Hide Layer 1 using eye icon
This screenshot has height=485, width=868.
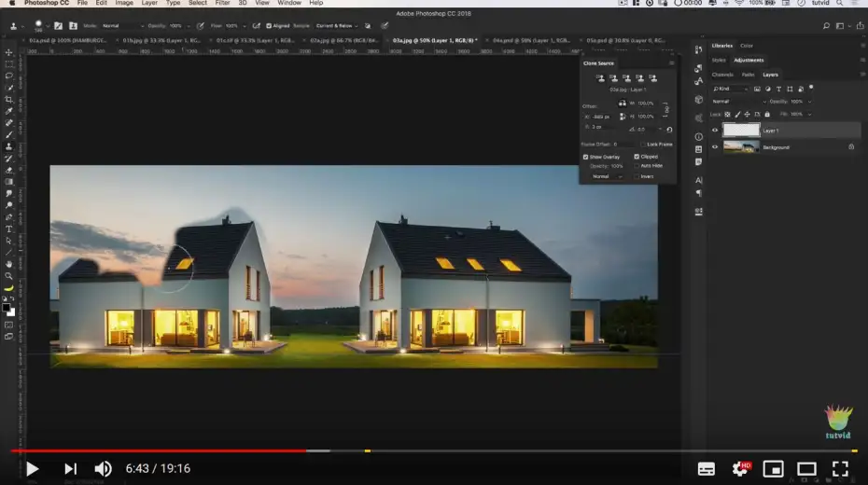(x=715, y=131)
